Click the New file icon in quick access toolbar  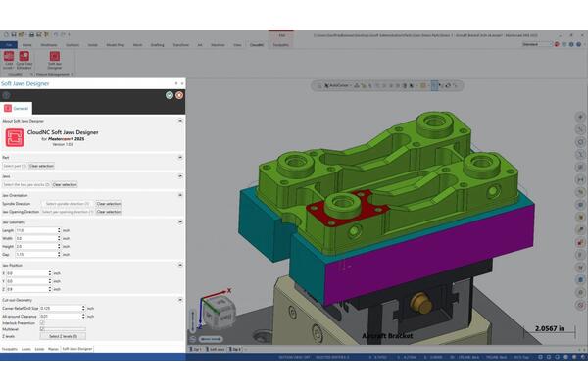point(7,35)
